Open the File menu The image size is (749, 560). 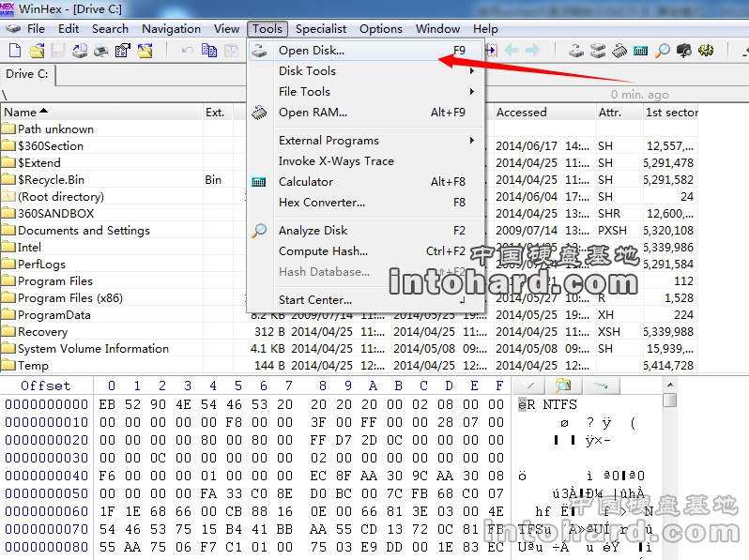pyautogui.click(x=36, y=29)
